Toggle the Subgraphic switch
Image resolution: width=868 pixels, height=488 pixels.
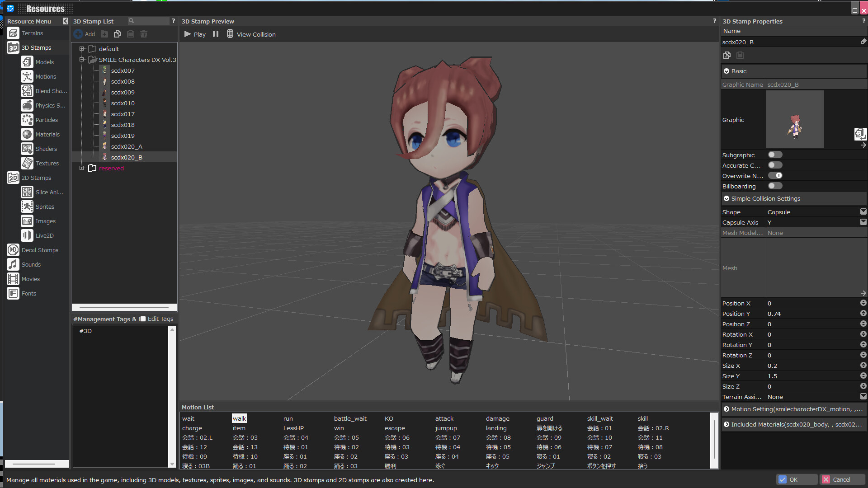point(775,155)
